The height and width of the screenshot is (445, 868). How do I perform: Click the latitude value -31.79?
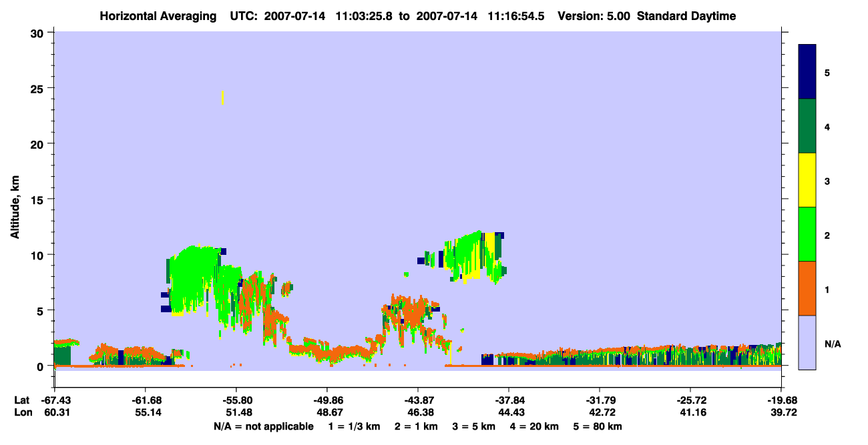click(600, 400)
